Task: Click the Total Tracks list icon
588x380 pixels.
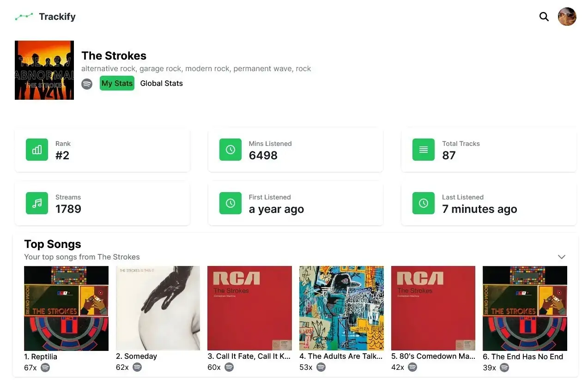Action: pos(424,150)
